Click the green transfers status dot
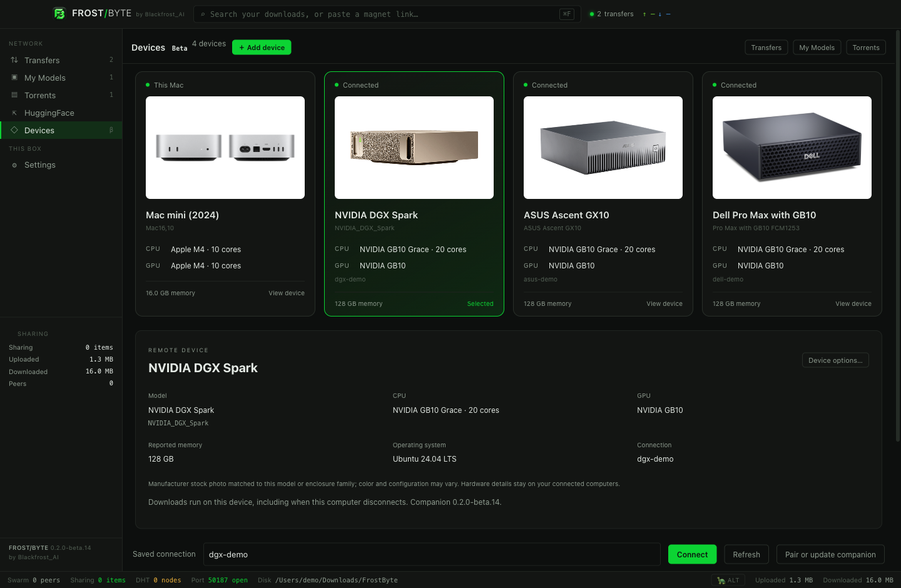This screenshot has height=588, width=901. coord(592,14)
